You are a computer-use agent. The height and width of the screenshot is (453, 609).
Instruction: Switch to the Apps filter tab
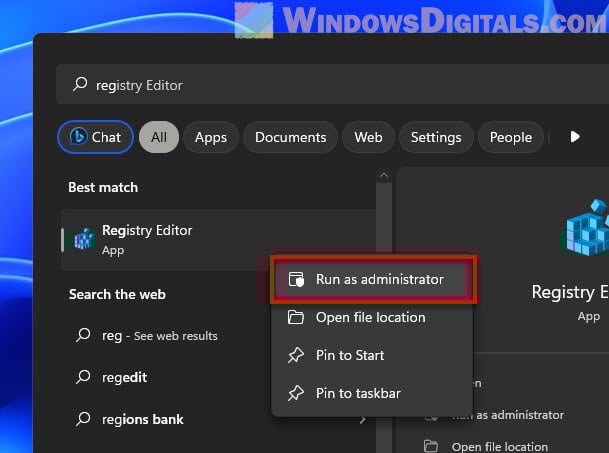pyautogui.click(x=211, y=137)
